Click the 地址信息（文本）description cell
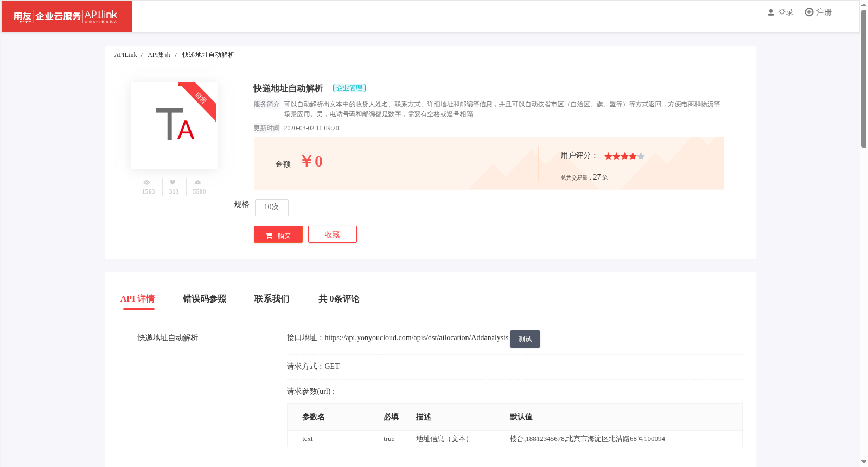Image resolution: width=868 pixels, height=467 pixels. [444, 439]
